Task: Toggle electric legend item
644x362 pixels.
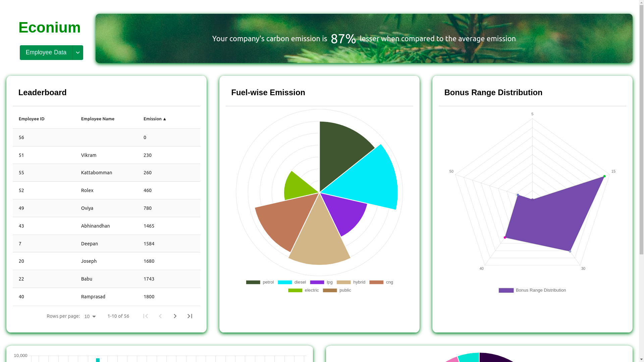Action: [x=304, y=290]
